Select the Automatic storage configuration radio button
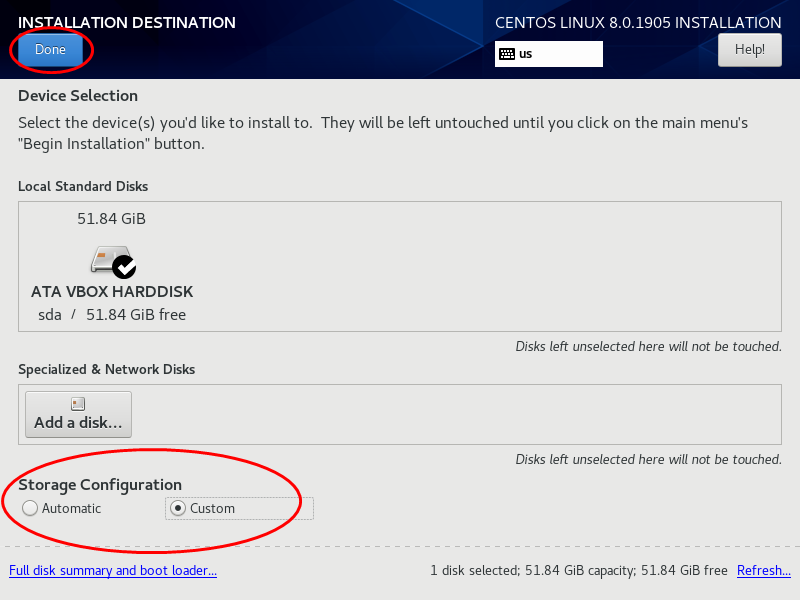800x600 pixels. (x=30, y=508)
